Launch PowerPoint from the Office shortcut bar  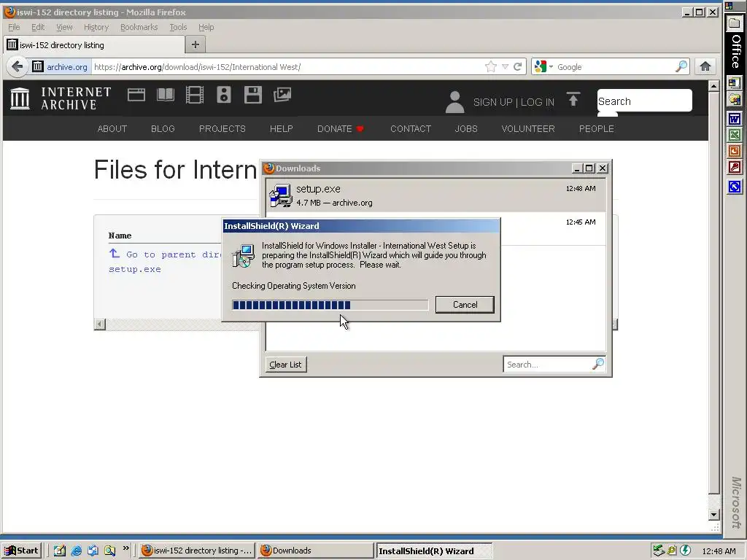734,152
